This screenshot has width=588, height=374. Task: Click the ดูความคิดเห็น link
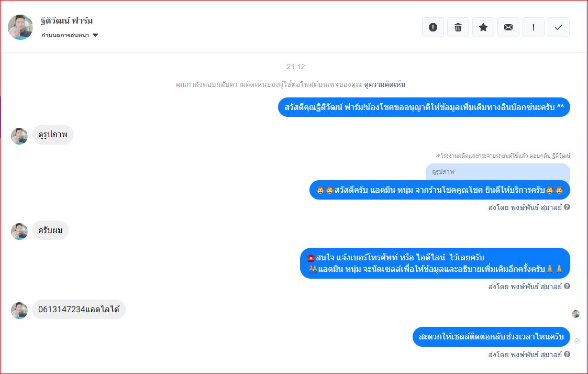(x=384, y=84)
